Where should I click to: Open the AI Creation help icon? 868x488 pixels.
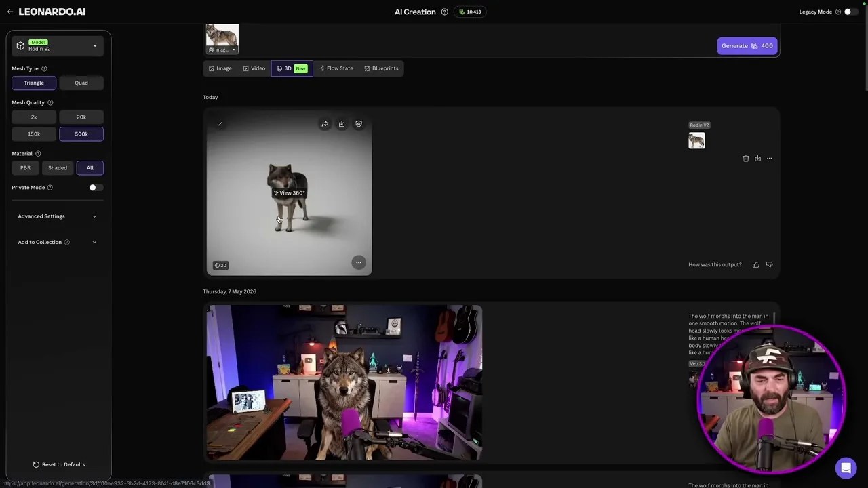coord(445,12)
